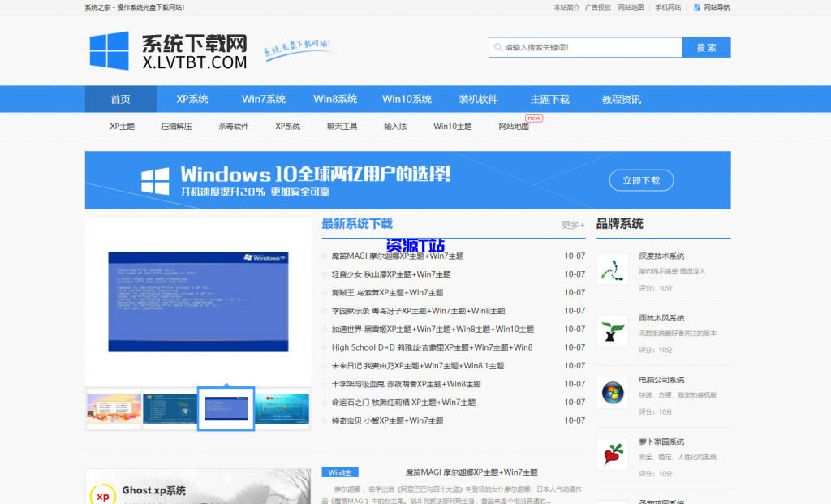831x504 pixels.
Task: Click the 网站导航 grid icon in top bar
Action: pos(695,7)
